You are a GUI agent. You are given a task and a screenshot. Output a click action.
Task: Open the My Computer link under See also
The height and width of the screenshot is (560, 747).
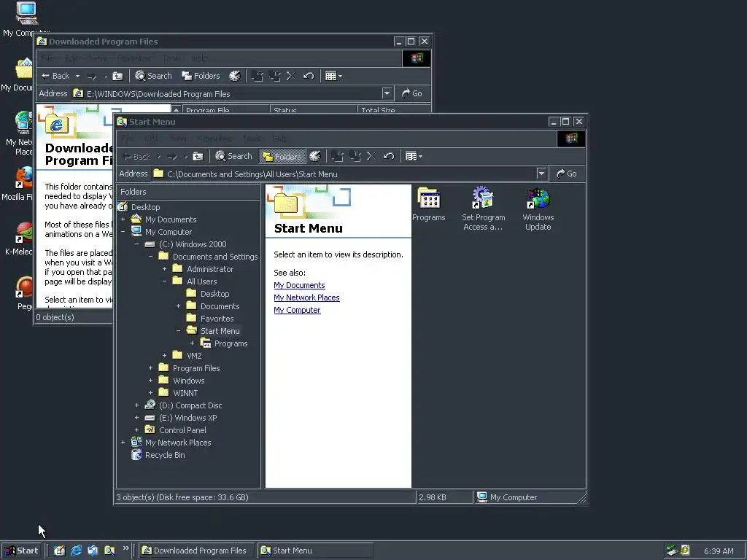point(297,310)
